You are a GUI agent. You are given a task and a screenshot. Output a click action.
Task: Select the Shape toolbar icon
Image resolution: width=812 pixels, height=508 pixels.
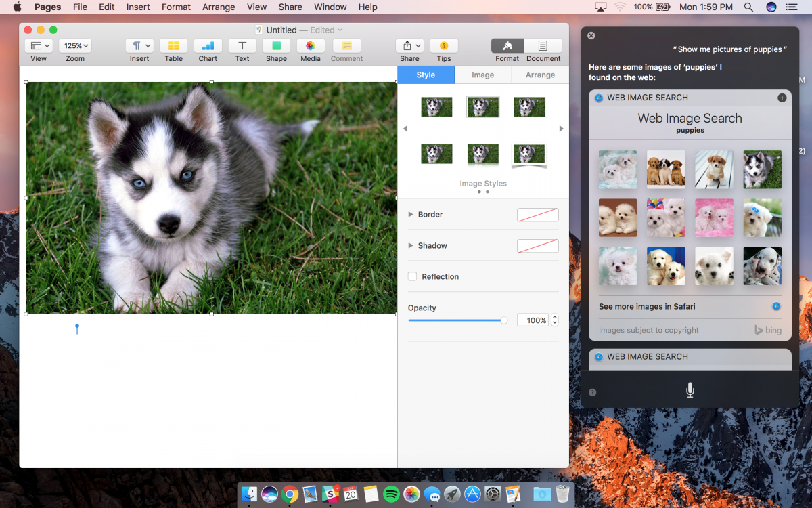pos(276,46)
